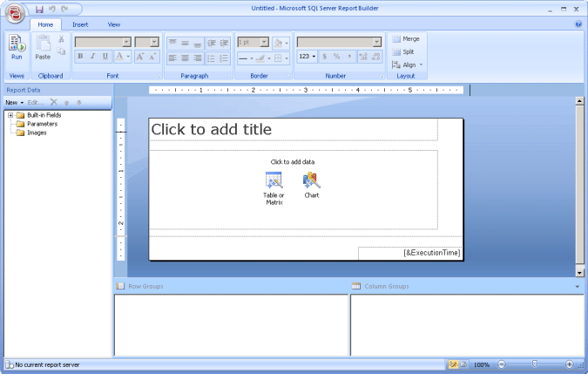
Task: Decrease paragraph indent
Action: point(212,43)
